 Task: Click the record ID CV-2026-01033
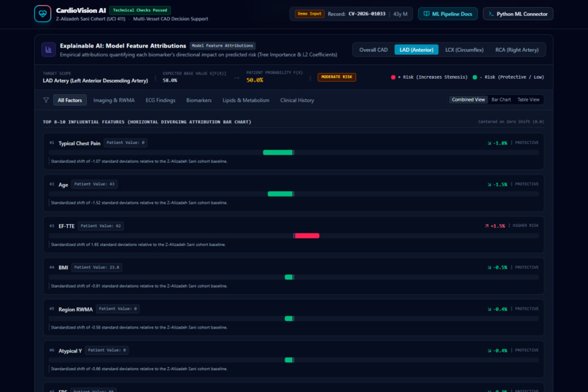pos(367,14)
